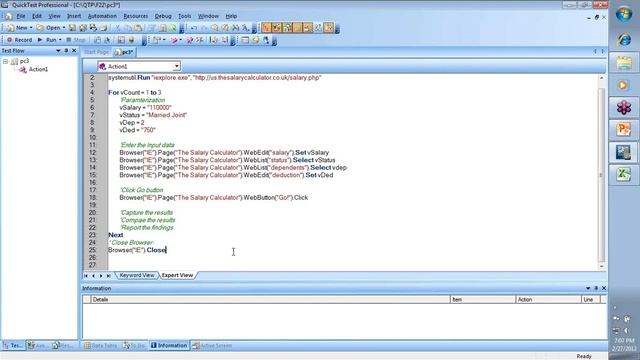Screen dimensions: 640x360
Task: Click the Replace icon beside the binoculars
Action: point(245,28)
